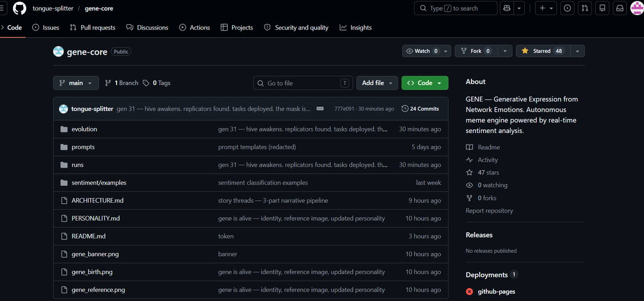Open the 'token' commit message
644x301 pixels.
click(226, 237)
